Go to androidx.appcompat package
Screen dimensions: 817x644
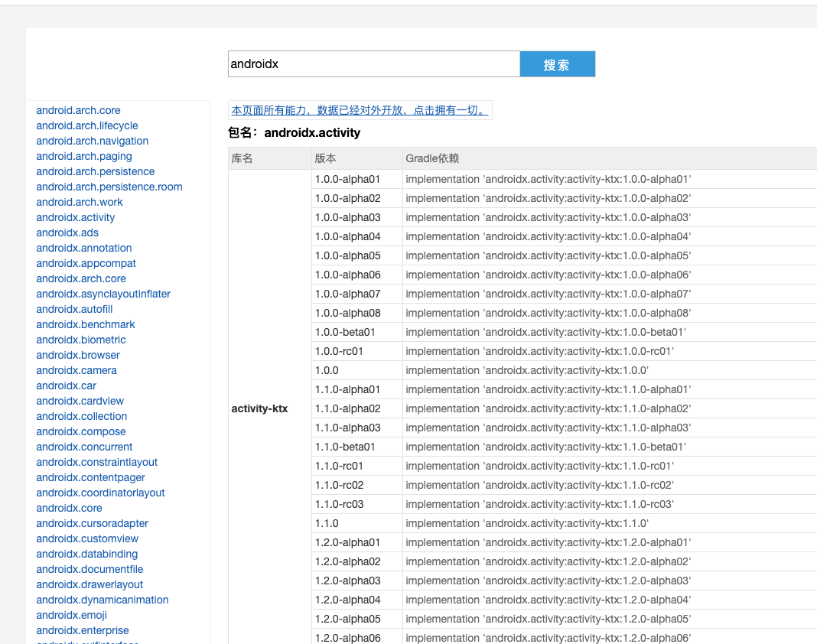tap(86, 263)
